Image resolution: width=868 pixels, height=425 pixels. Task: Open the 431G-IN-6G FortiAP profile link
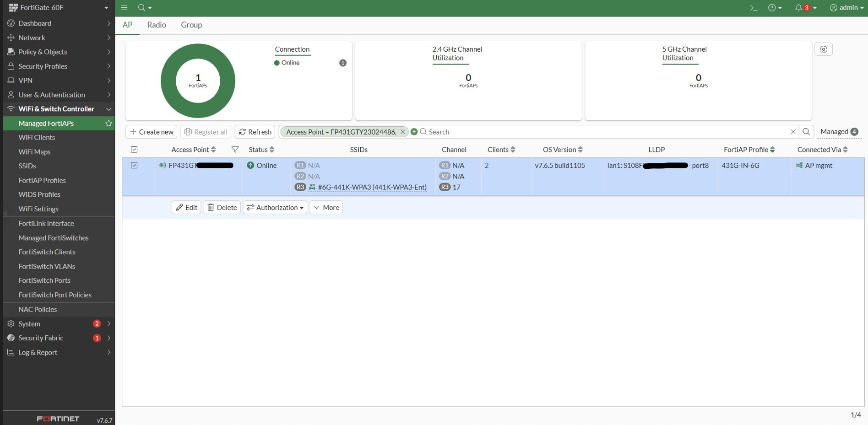[x=740, y=166]
